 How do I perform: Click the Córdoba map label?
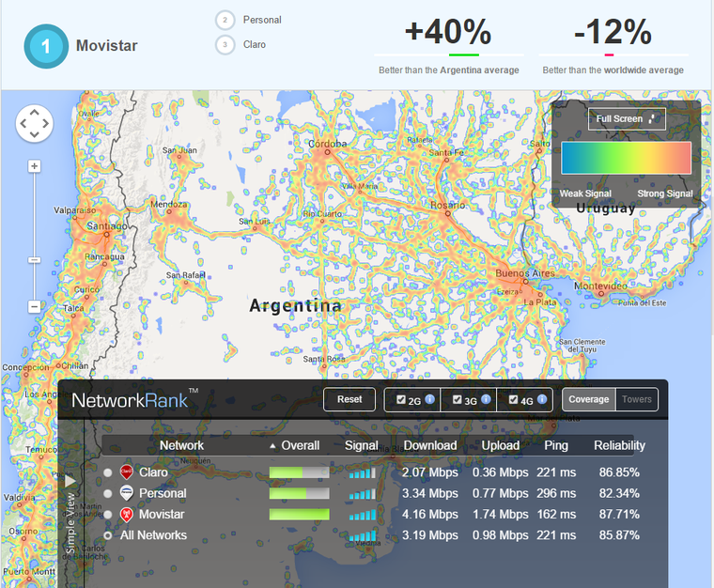point(327,144)
